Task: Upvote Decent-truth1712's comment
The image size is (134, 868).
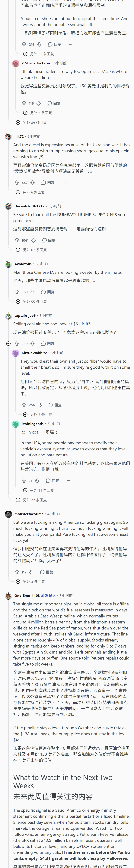Action: [17, 240]
